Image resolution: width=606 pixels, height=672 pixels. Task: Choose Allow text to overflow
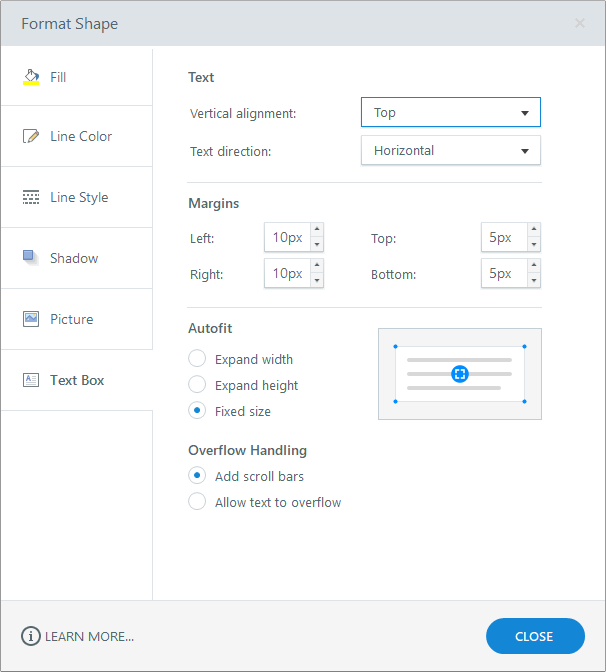tap(197, 502)
